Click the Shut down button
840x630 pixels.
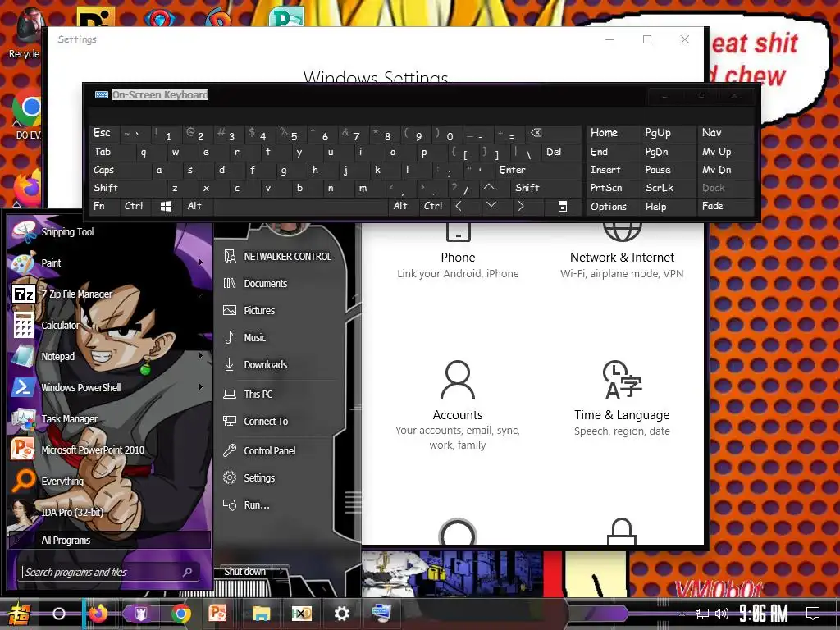[x=244, y=572]
